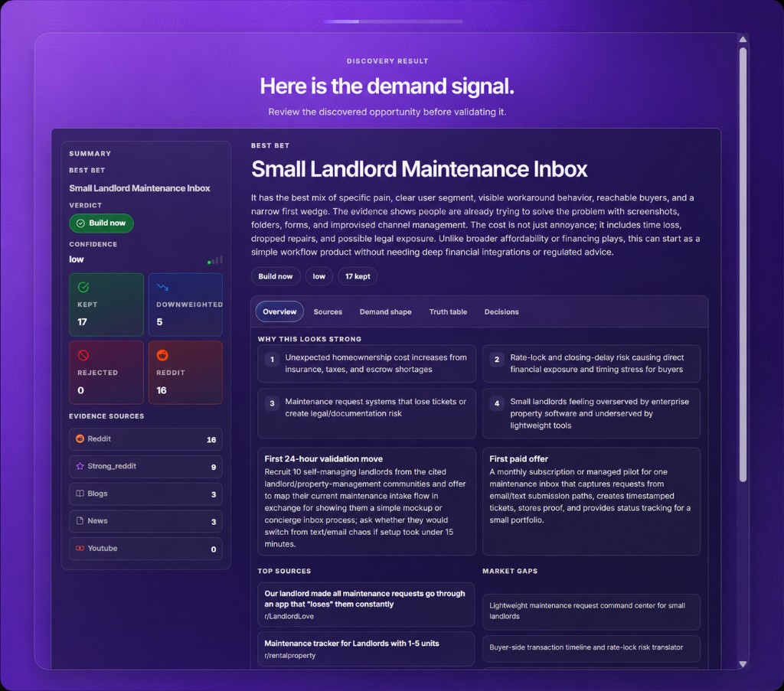The height and width of the screenshot is (691, 784).
Task: Click Small Landlord Maintenance Inbox in Summary panel
Action: pyautogui.click(x=139, y=188)
